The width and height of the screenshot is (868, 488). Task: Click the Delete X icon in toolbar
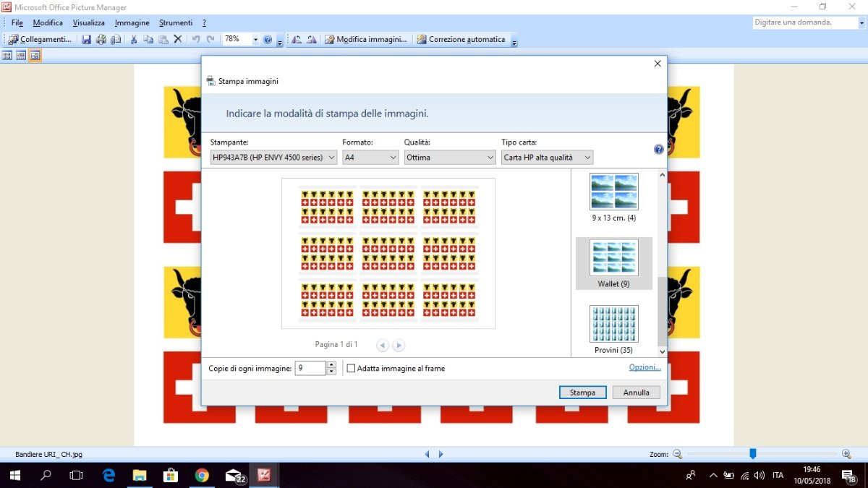coord(178,39)
